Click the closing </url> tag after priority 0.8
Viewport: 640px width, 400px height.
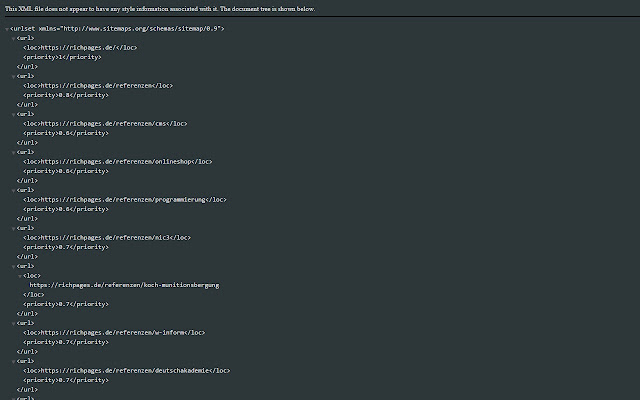tap(27, 104)
